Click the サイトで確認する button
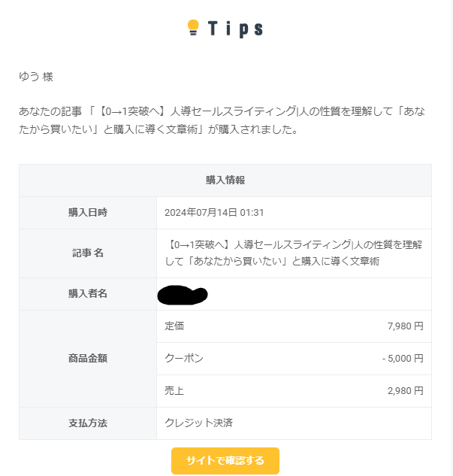The height and width of the screenshot is (476, 453). click(x=225, y=460)
